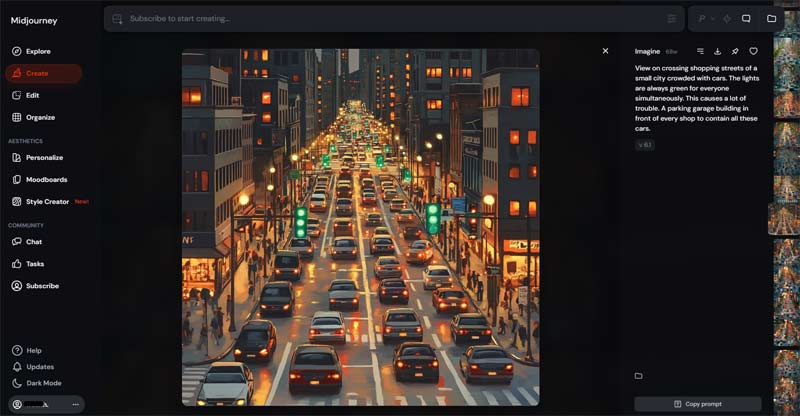Add to folder icon above Copy prompt

(638, 376)
